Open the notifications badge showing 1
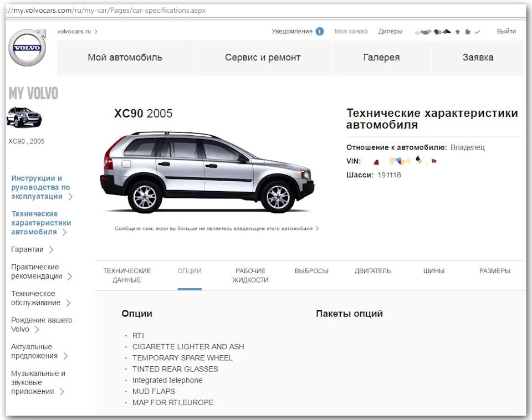The image size is (532, 420). point(319,31)
